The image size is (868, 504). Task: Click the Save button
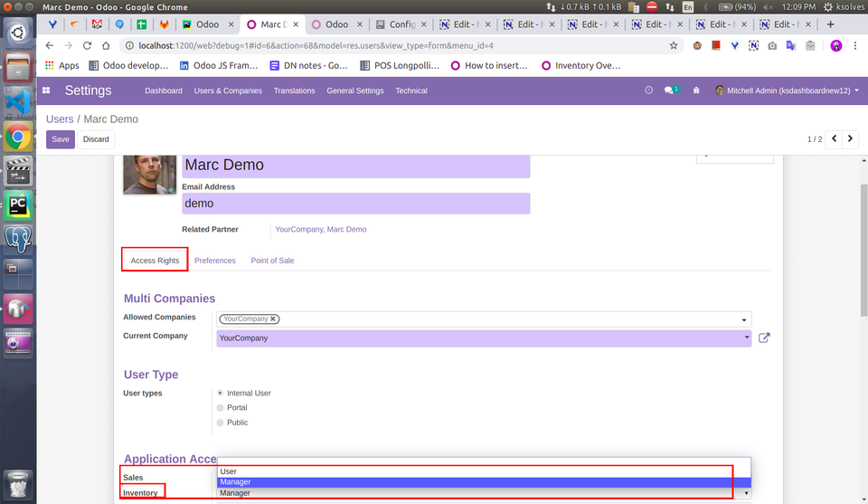pos(61,139)
